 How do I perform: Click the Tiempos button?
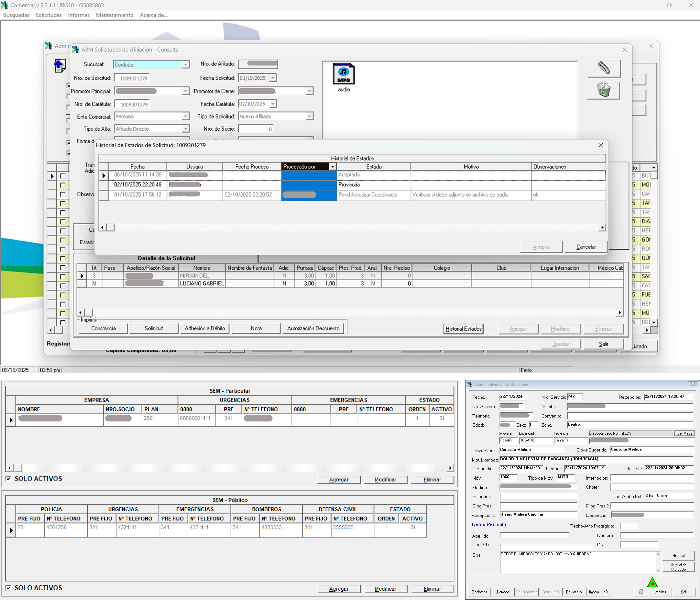pyautogui.click(x=502, y=592)
